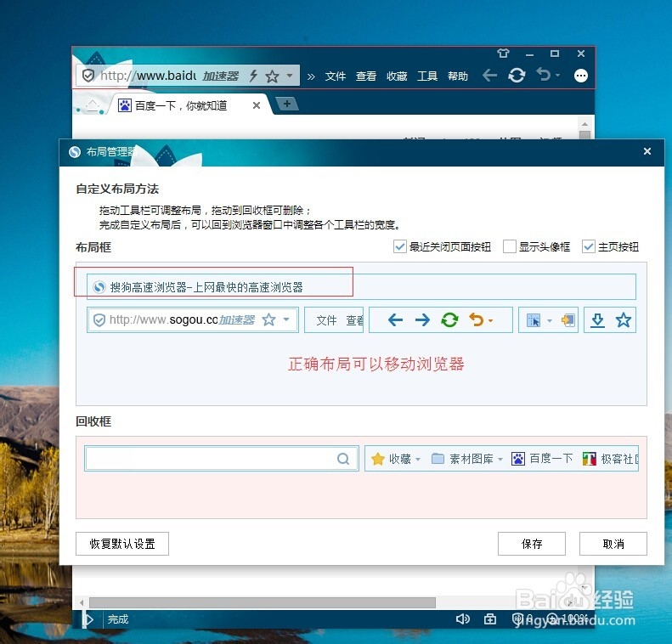Click the orange undo icon in layout box
672x644 pixels.
click(476, 319)
